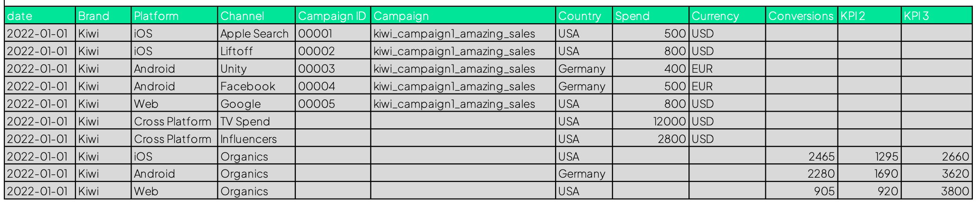Click the "Facebook" channel cell
Screen dimensions: 980x209
click(x=256, y=86)
